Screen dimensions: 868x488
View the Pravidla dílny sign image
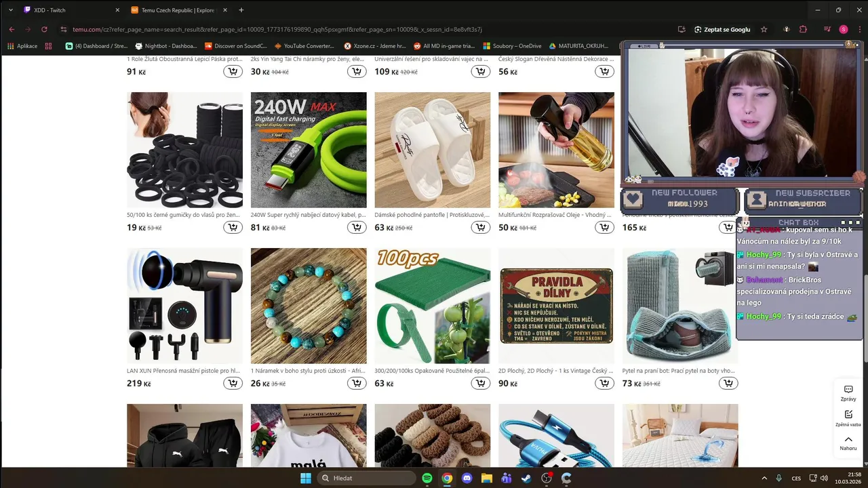556,306
